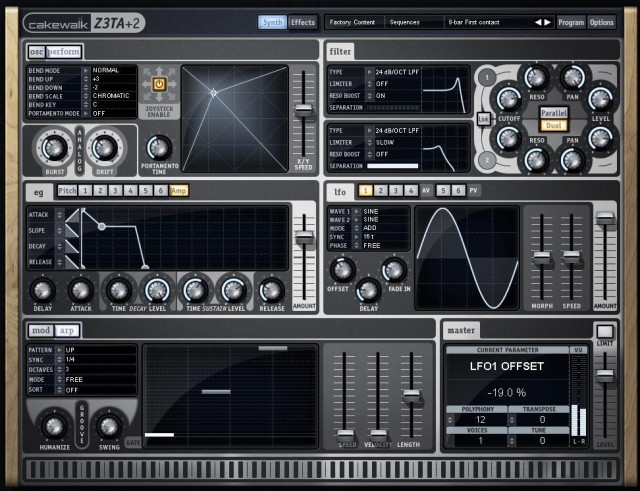
Task: Click the LFO Offset knob
Action: (342, 267)
